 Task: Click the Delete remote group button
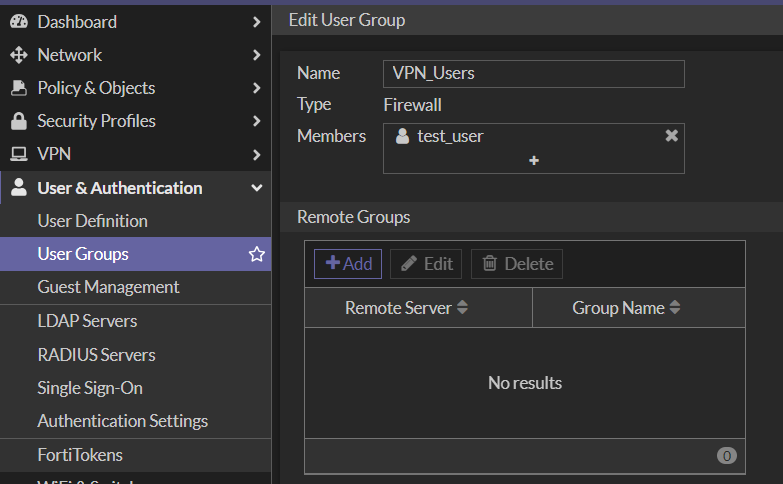517,264
